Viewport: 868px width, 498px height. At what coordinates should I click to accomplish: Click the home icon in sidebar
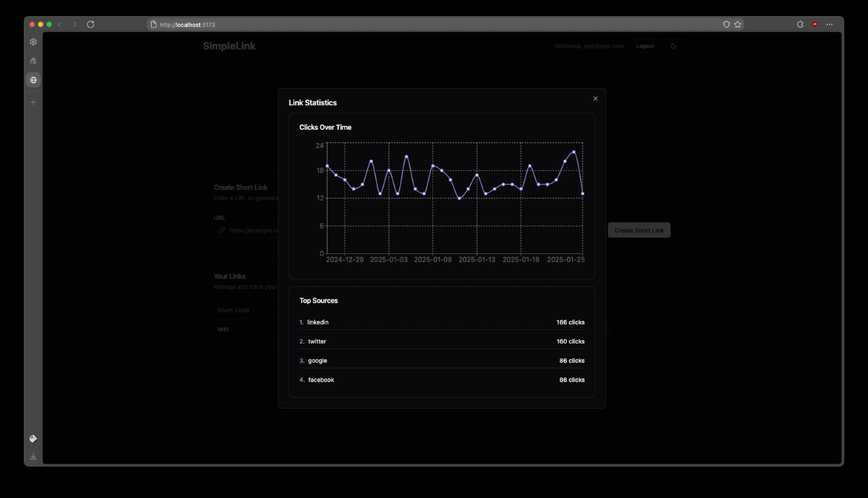(x=33, y=61)
